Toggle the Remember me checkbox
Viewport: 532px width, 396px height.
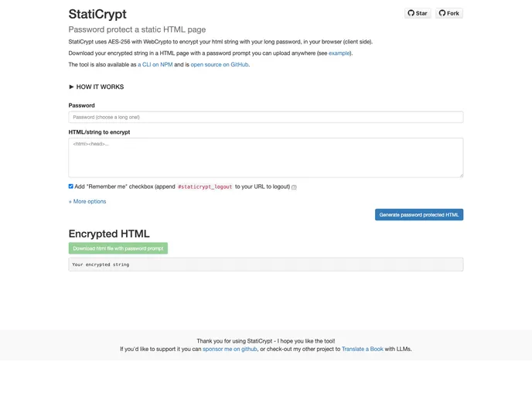coord(70,186)
